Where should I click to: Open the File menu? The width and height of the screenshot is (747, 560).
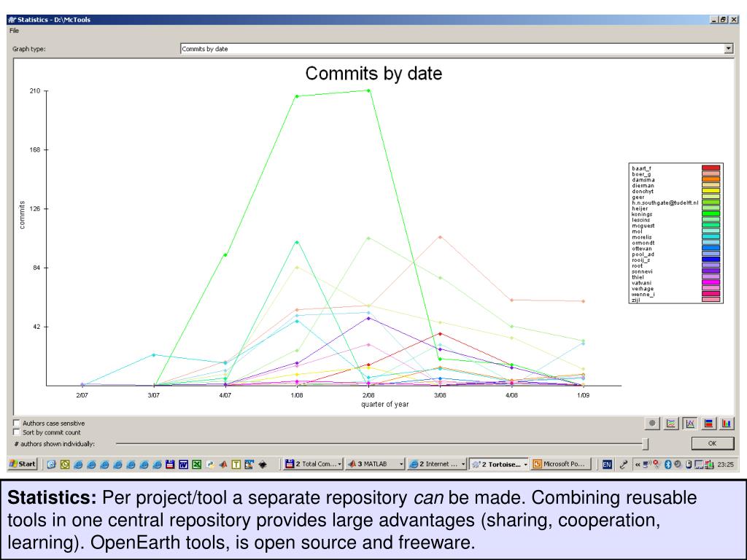pyautogui.click(x=13, y=31)
